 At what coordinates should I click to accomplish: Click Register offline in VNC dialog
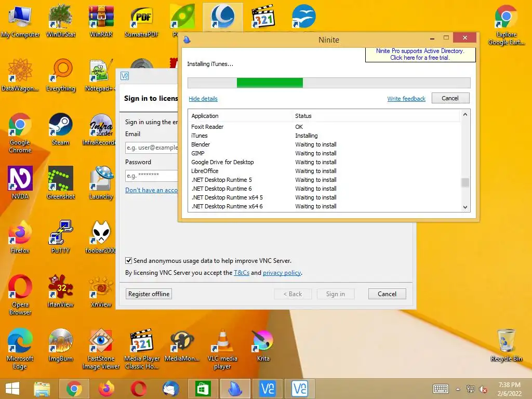149,294
